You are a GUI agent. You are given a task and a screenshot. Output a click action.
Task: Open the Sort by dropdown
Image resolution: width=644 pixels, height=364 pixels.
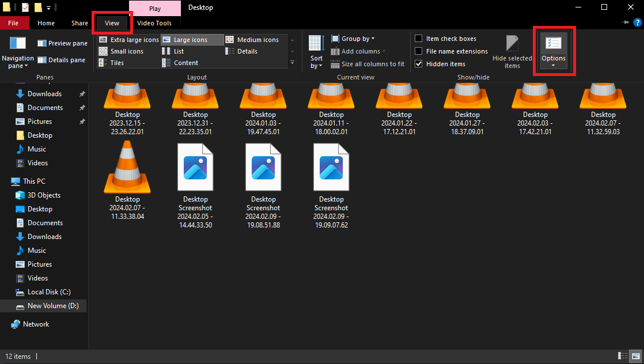click(316, 52)
